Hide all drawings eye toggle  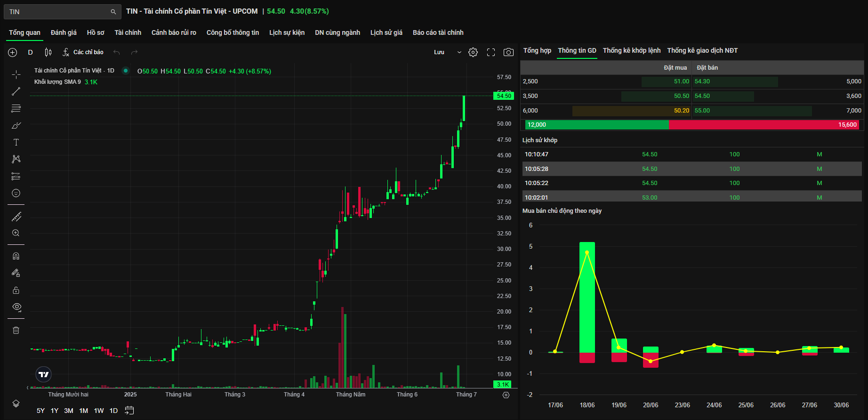[16, 307]
